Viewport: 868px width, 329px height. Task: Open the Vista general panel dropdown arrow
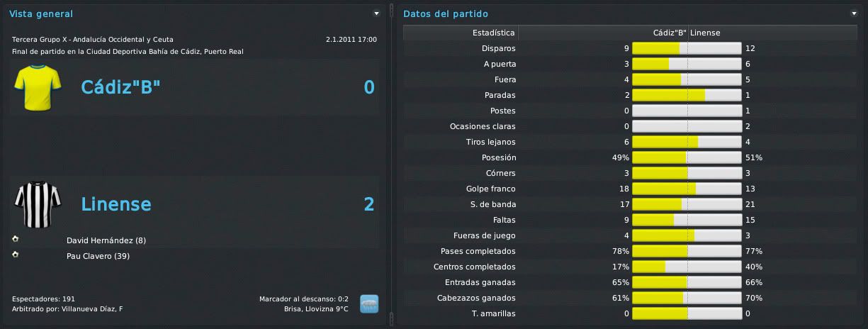tap(377, 13)
